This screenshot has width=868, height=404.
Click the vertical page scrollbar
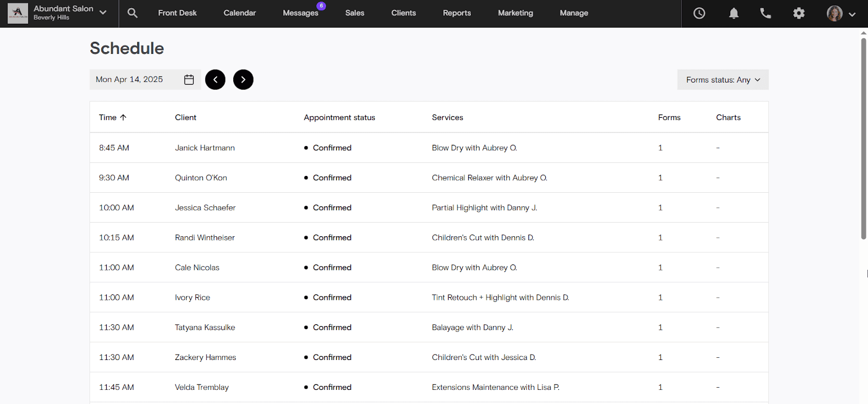point(863,136)
